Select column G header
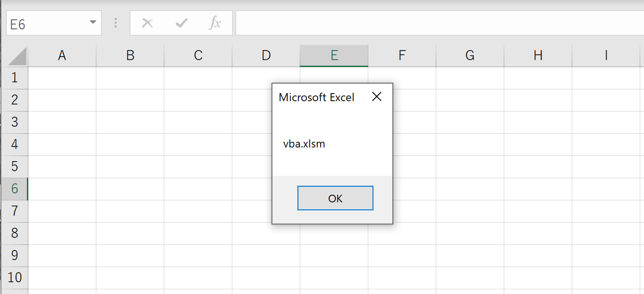This screenshot has height=294, width=644. (470, 56)
